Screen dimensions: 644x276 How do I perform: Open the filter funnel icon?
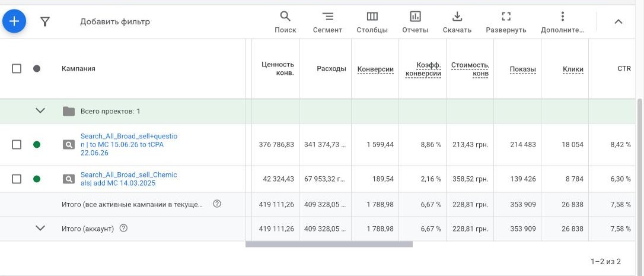tap(45, 21)
